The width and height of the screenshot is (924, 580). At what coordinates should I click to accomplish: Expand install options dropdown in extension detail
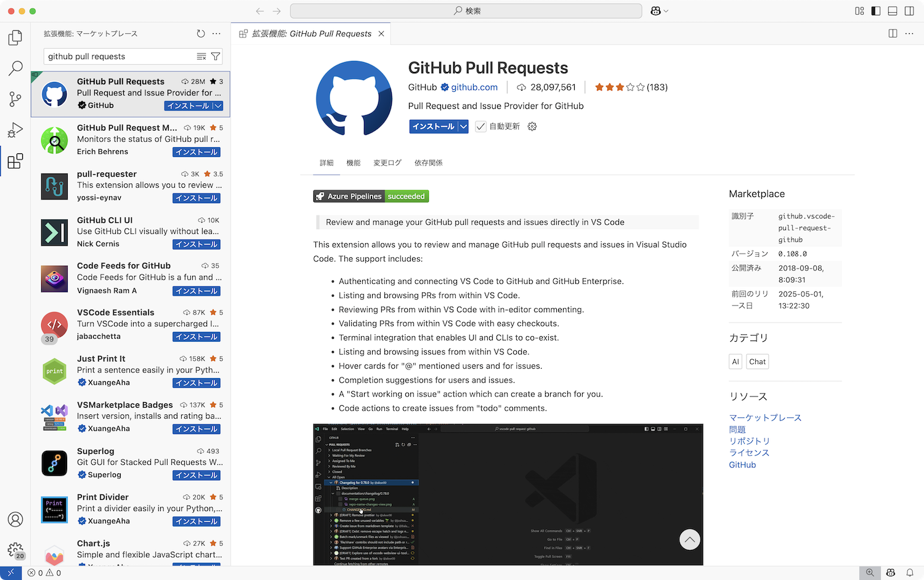[x=463, y=127]
